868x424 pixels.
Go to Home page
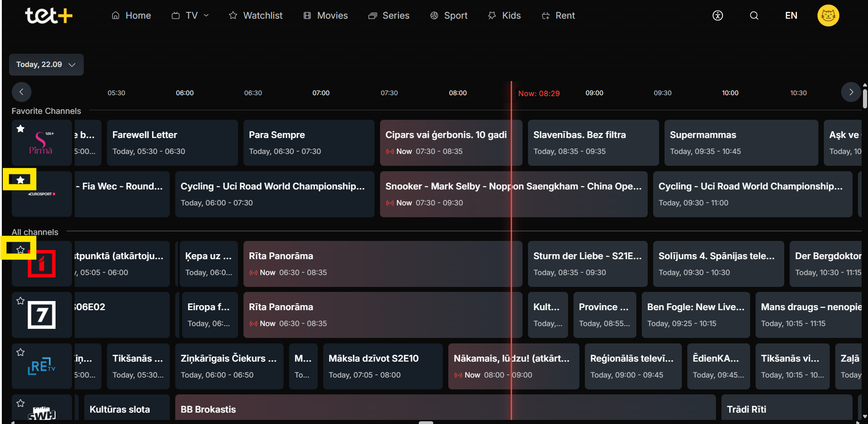click(x=131, y=15)
